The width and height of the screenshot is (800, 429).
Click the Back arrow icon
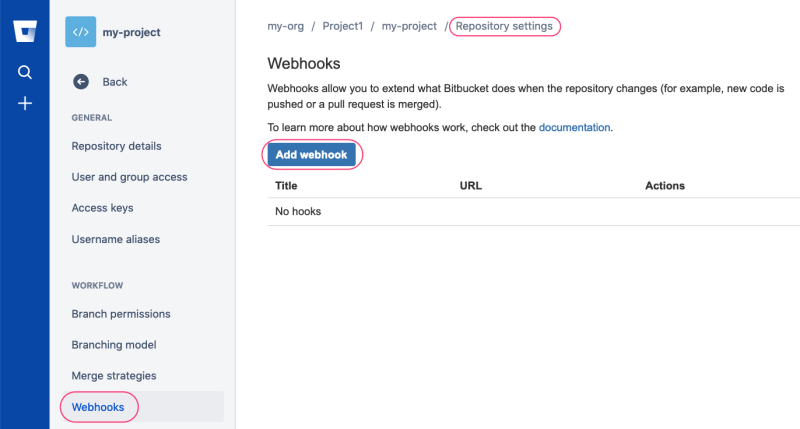point(81,82)
